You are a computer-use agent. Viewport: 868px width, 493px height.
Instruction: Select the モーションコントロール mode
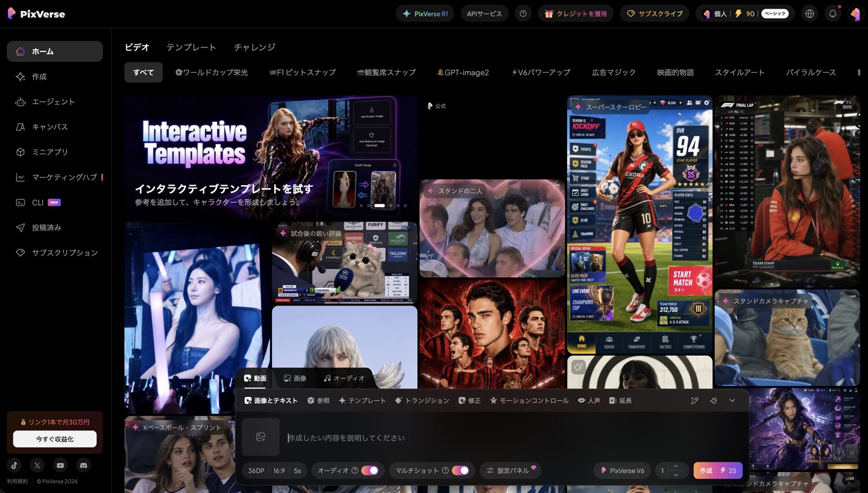[x=529, y=400]
